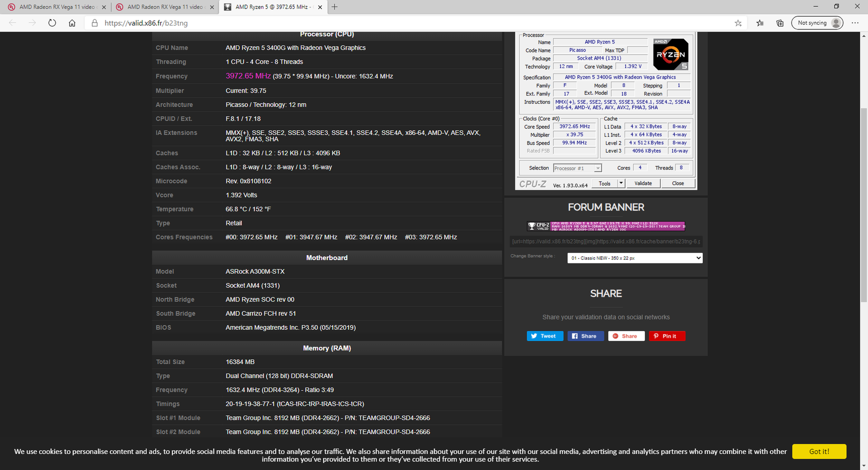Click the Timings 20-19-19-38-77-1 value
868x470 pixels.
[295, 404]
